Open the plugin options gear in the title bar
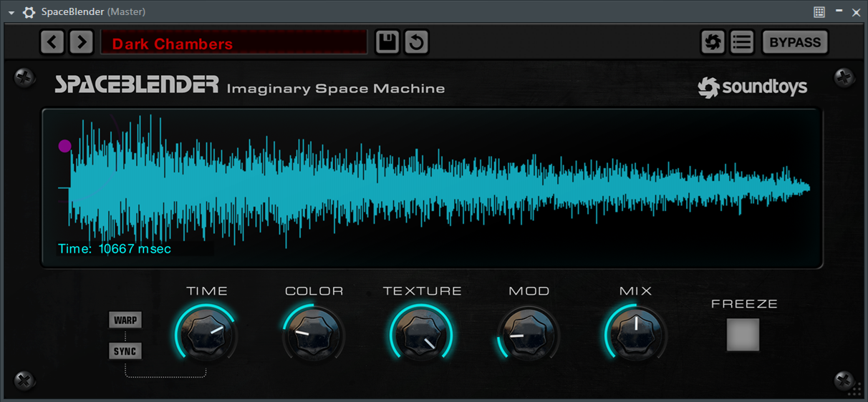 (x=29, y=12)
